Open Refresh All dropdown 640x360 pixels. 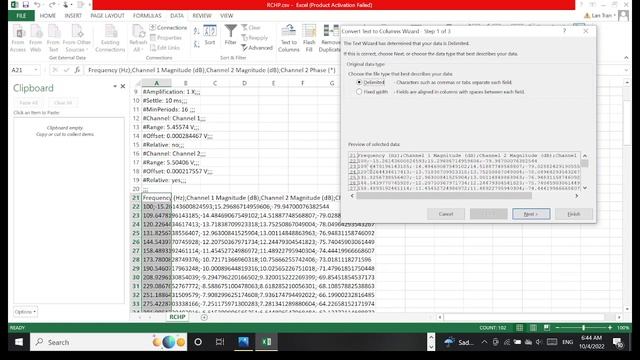pyautogui.click(x=138, y=38)
